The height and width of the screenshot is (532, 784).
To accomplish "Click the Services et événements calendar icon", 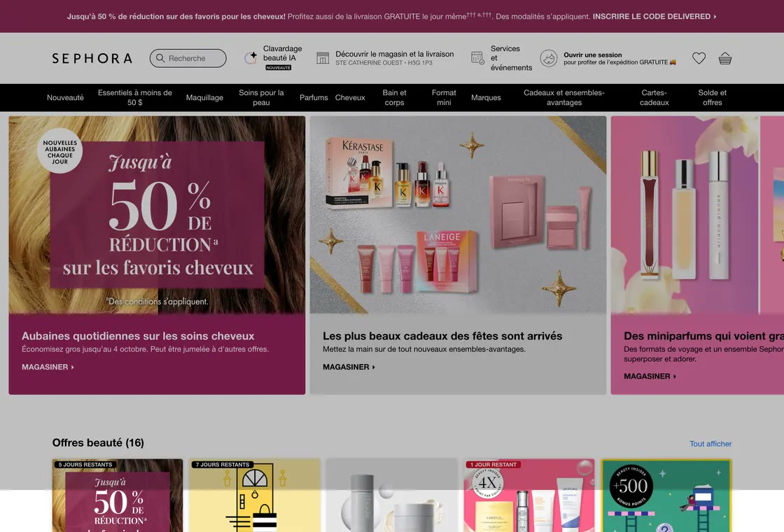I will click(x=477, y=58).
